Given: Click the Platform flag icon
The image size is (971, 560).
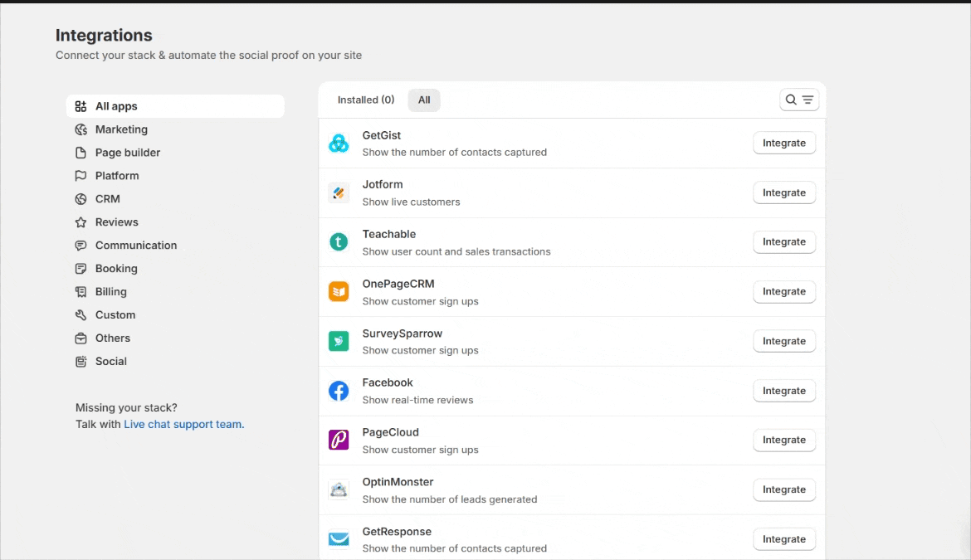Looking at the screenshot, I should click(x=81, y=176).
